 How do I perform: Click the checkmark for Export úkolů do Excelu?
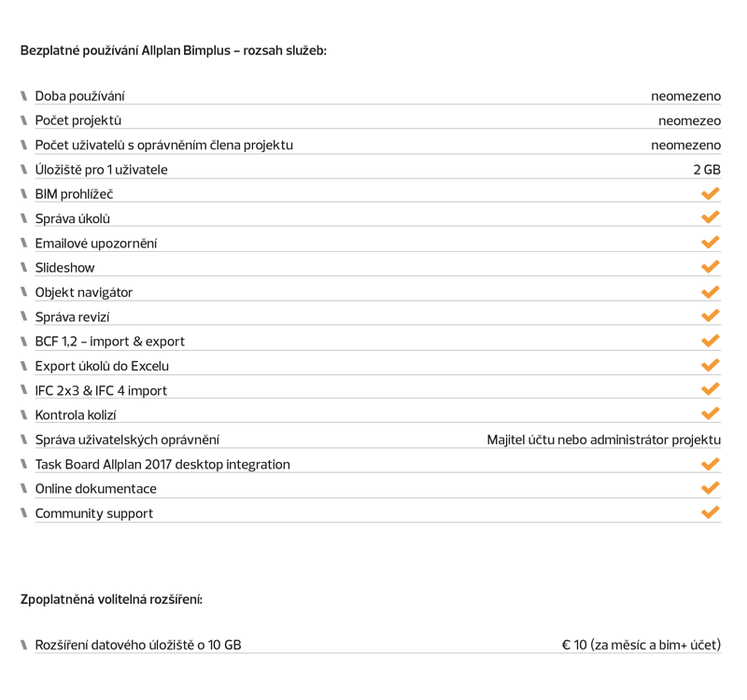[x=711, y=365]
